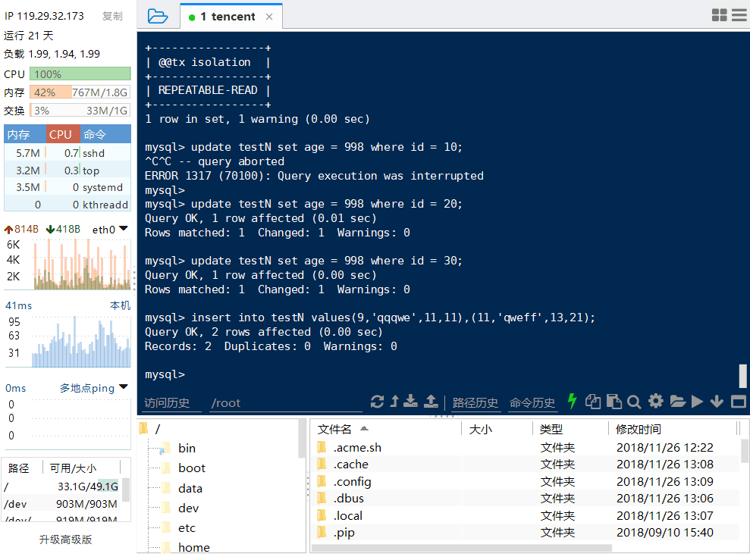This screenshot has height=560, width=750.
Task: Sort files by the size column header
Action: tap(497, 429)
